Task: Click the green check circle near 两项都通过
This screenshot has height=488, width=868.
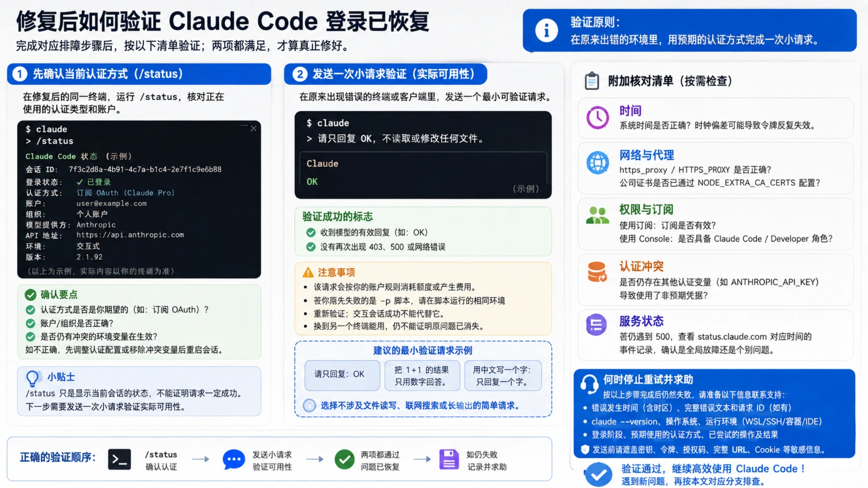Action: [x=345, y=459]
